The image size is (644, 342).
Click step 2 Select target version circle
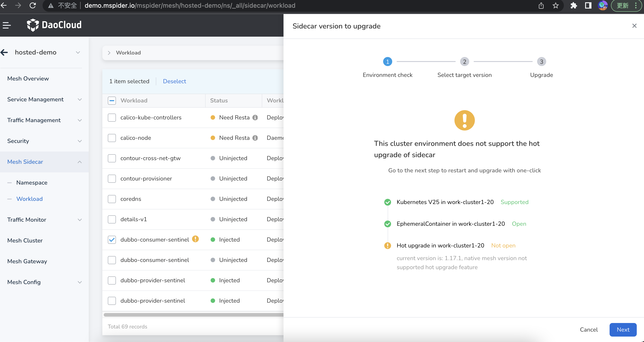tap(464, 62)
